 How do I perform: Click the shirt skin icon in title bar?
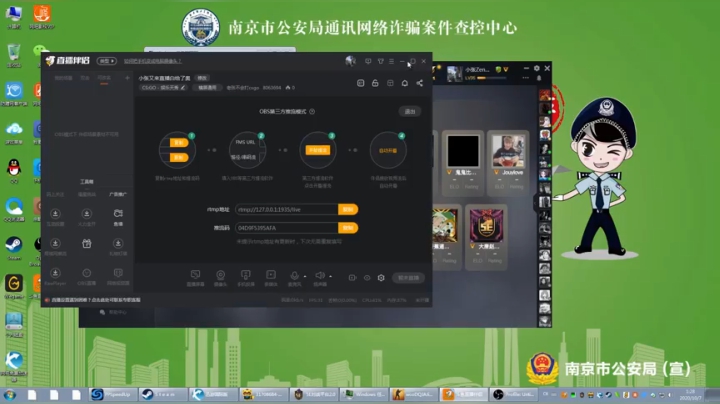click(x=380, y=61)
